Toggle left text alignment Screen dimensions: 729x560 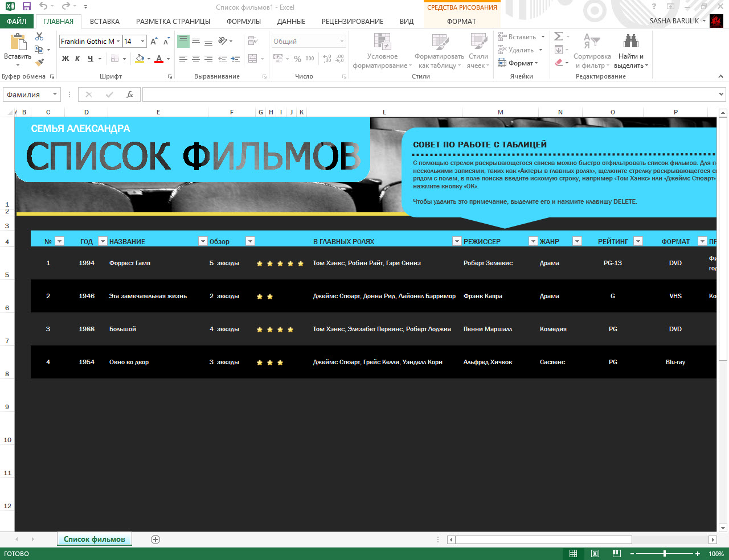click(183, 59)
